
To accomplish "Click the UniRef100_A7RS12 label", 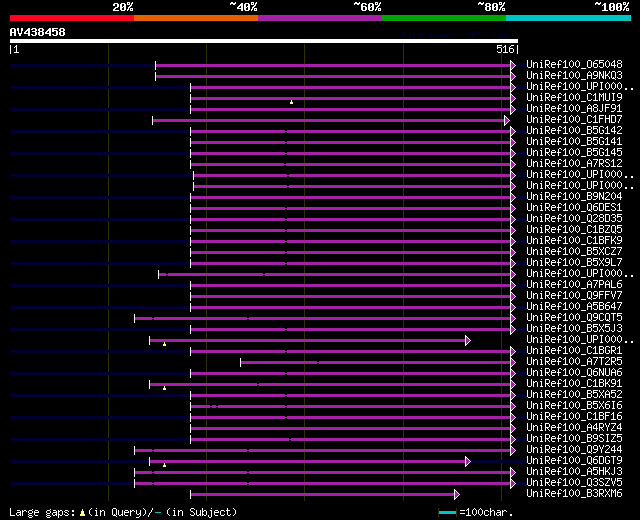I will tap(574, 164).
